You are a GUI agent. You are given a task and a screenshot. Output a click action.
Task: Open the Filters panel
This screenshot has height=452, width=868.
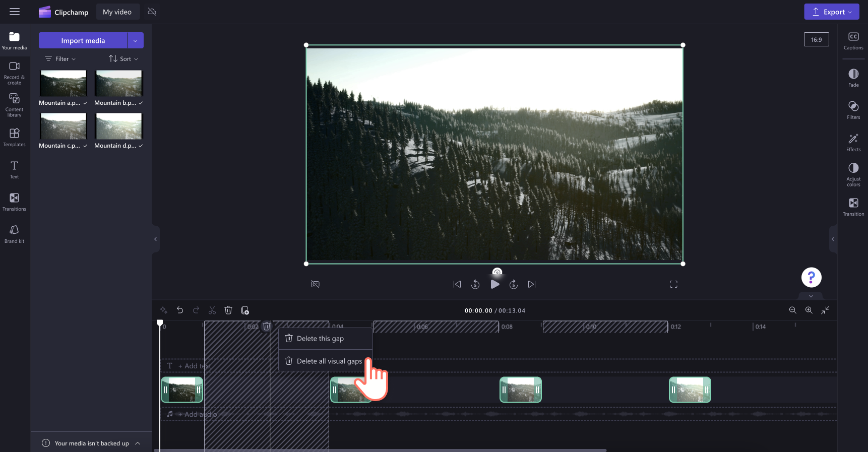853,110
